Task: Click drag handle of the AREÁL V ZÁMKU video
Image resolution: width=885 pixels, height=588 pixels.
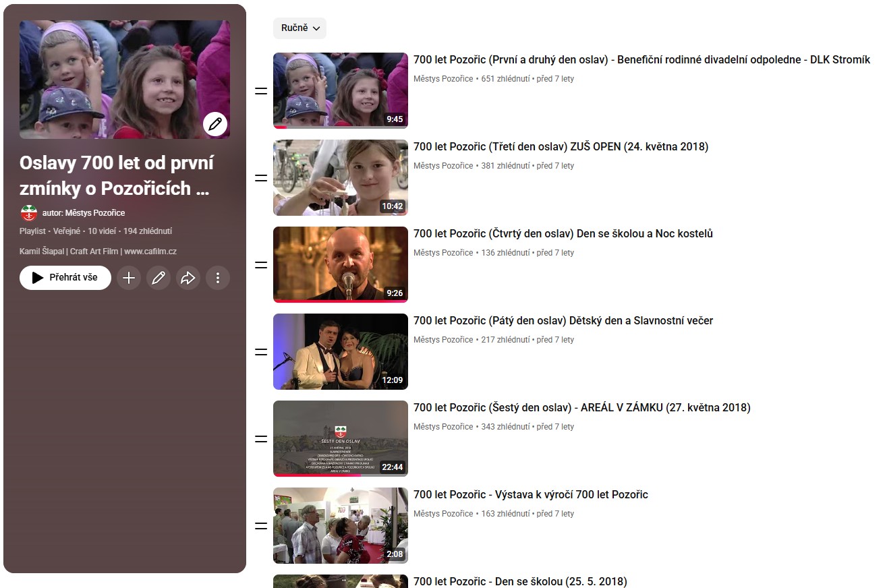Action: (x=261, y=439)
